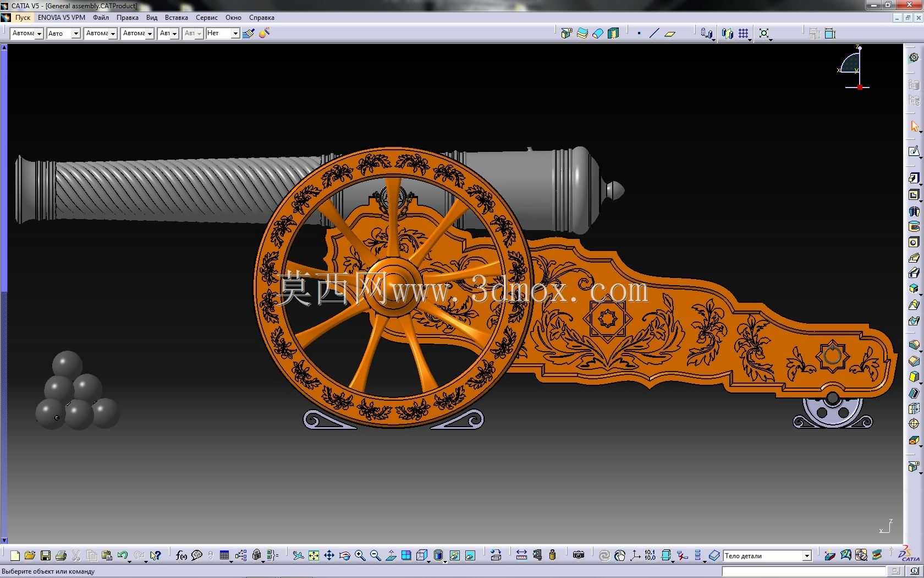
Task: Click the vertical scrollbar on left edge
Action: click(x=4, y=294)
